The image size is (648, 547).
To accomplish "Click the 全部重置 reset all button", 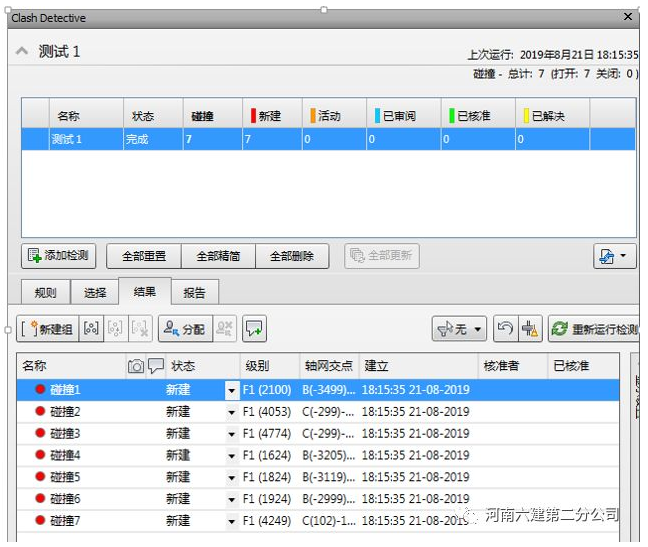I will pos(144,256).
